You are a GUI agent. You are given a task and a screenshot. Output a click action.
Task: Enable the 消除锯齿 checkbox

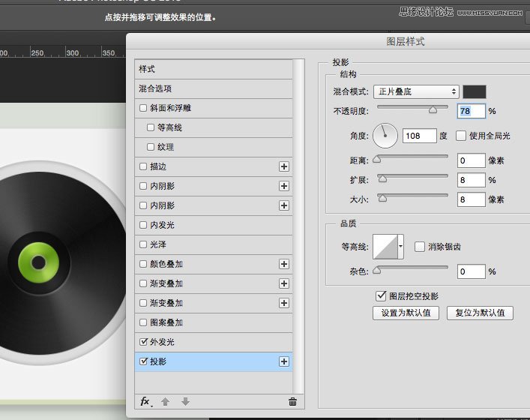point(420,247)
